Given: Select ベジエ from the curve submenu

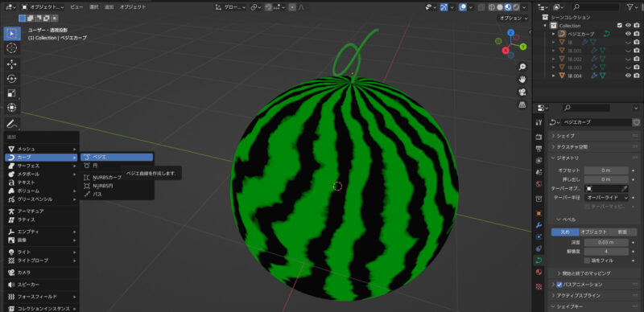Looking at the screenshot, I should click(x=117, y=157).
